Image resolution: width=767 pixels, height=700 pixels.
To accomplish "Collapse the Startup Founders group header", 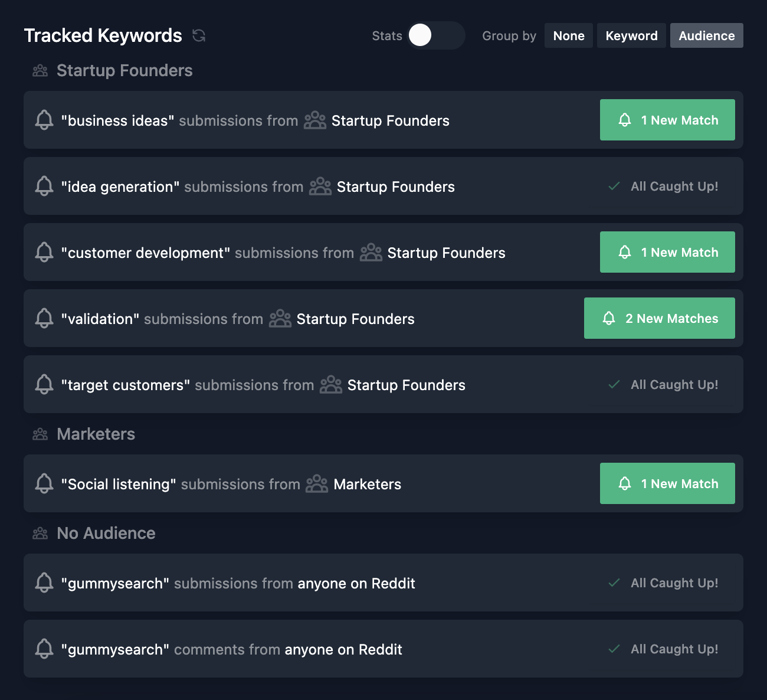I will click(124, 71).
